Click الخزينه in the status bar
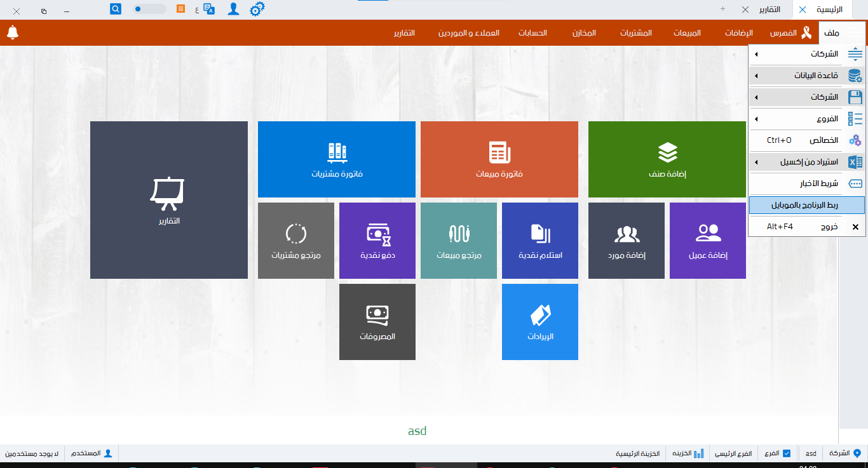 [x=689, y=453]
